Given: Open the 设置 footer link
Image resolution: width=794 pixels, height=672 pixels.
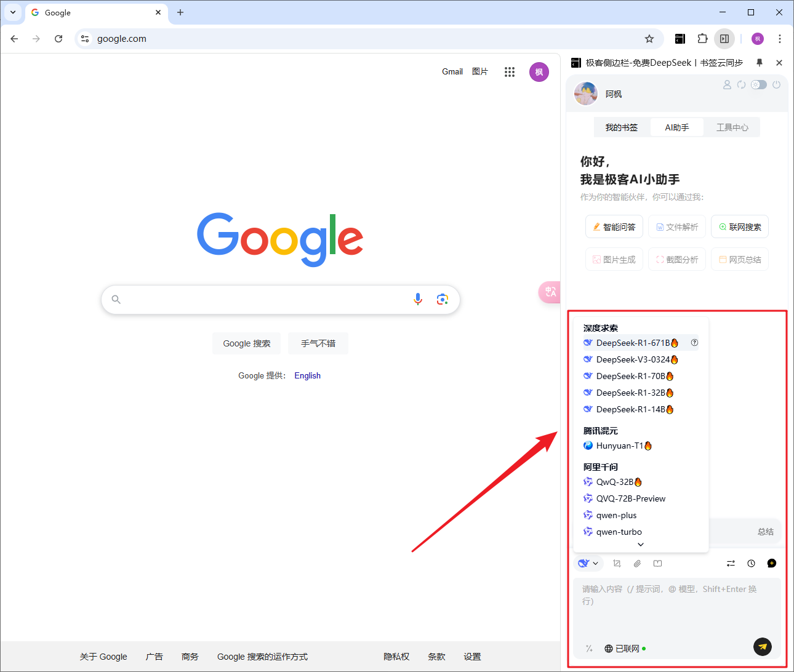Looking at the screenshot, I should 472,657.
